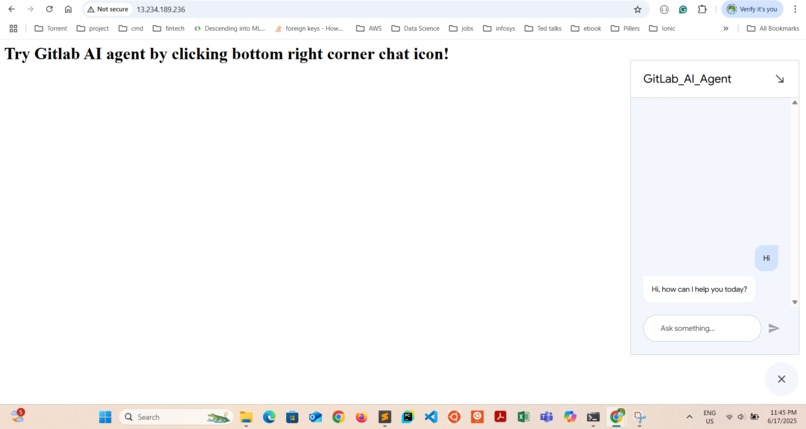This screenshot has height=429, width=806.
Task: Click the agent reply 'Hi, how can I help you today?'
Action: pyautogui.click(x=699, y=289)
